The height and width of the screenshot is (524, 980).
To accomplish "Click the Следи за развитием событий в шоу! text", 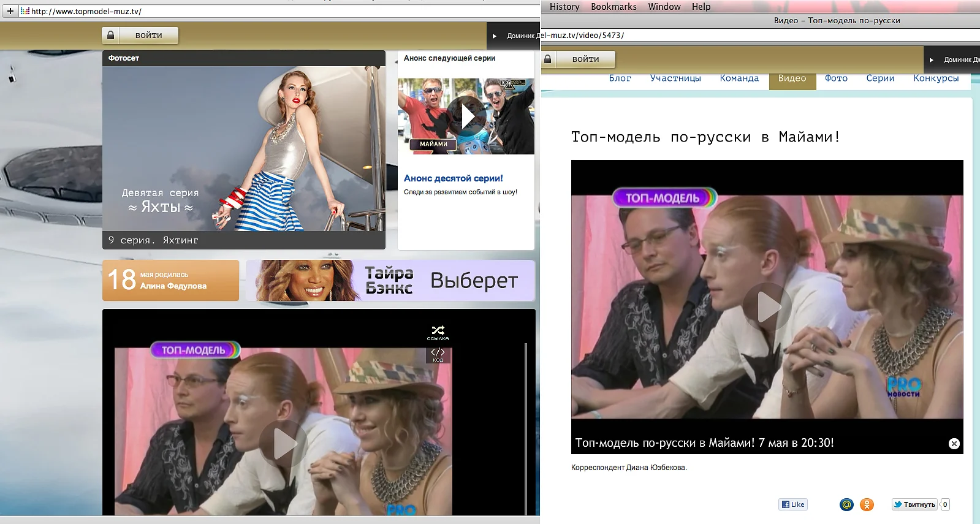I will [x=460, y=192].
